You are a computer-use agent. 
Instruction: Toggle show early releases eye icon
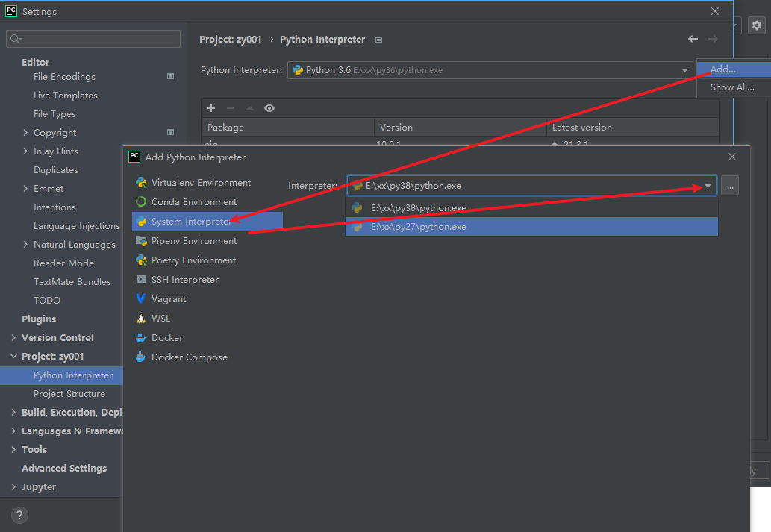point(269,108)
